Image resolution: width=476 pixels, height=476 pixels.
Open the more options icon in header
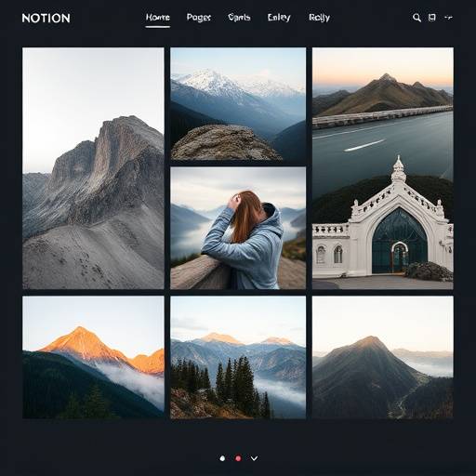[448, 18]
